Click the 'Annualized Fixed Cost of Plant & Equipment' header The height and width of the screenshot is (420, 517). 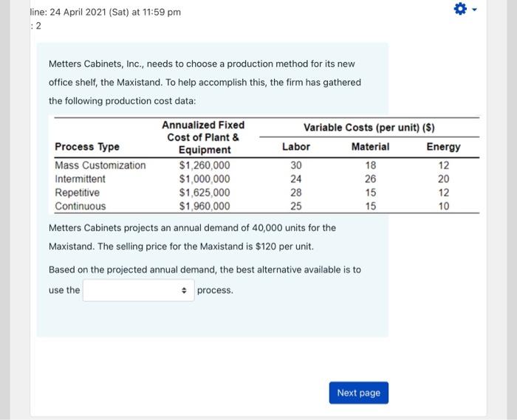point(203,137)
